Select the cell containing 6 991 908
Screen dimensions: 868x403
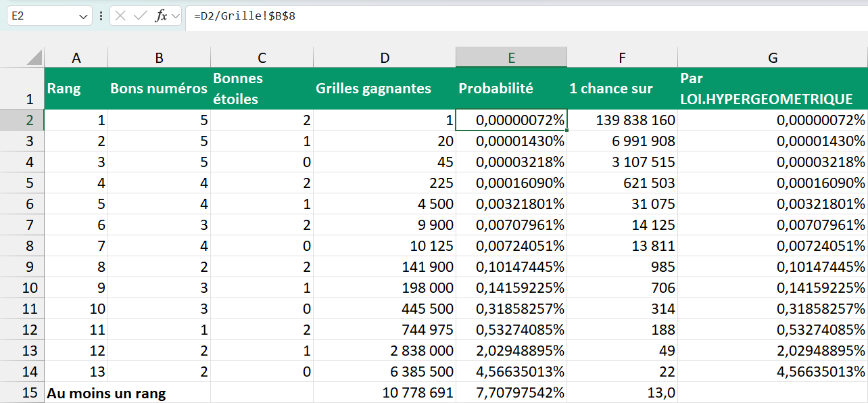tap(622, 141)
